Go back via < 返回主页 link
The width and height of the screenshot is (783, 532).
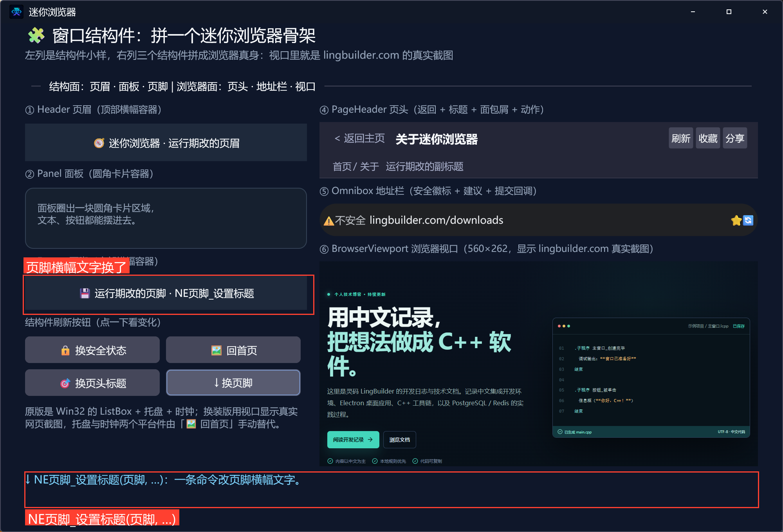(360, 138)
